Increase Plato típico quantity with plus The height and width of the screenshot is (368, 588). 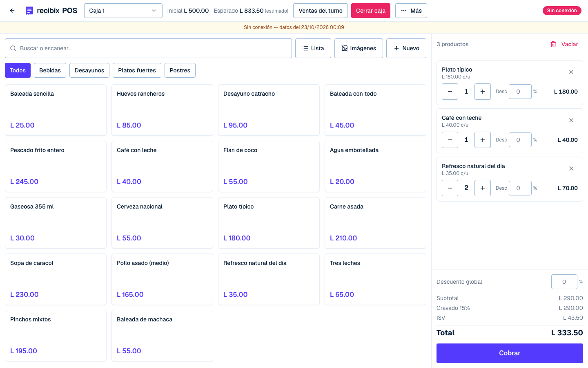pyautogui.click(x=483, y=92)
